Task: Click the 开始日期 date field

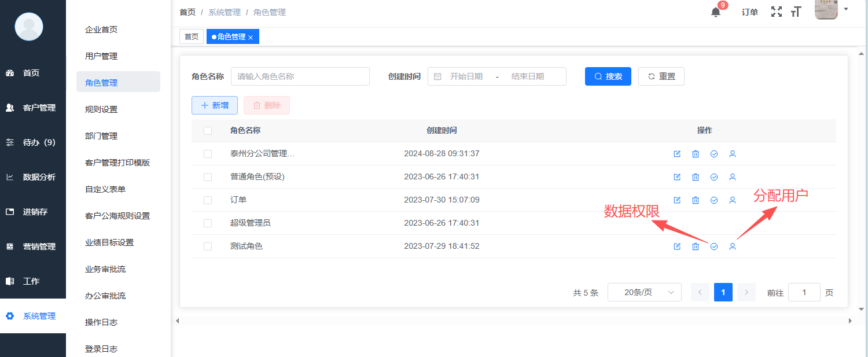Action: coord(466,76)
